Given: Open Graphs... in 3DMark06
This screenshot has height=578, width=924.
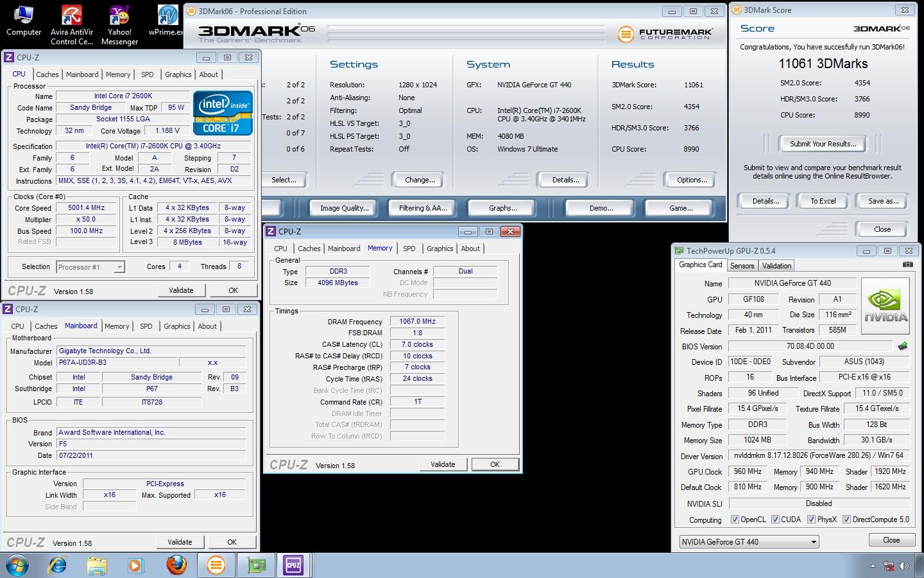Looking at the screenshot, I should tap(502, 208).
